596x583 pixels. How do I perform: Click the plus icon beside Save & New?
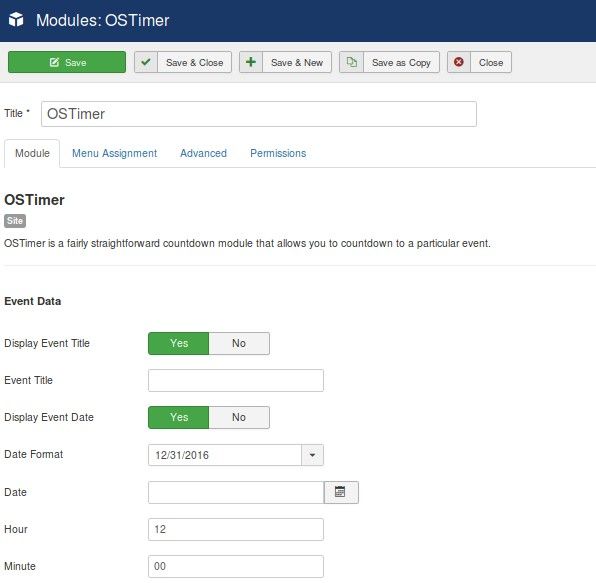[250, 62]
